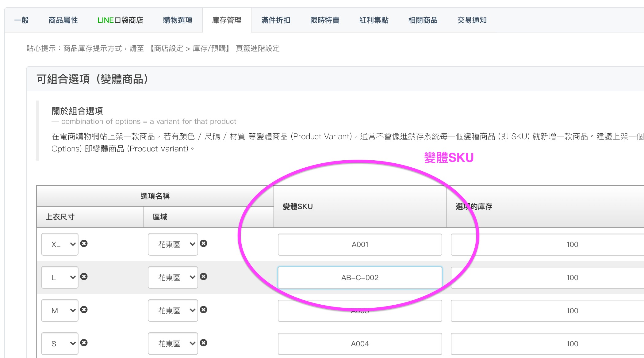
Task: Switch to the 滿件折扣 tab
Action: click(x=276, y=20)
